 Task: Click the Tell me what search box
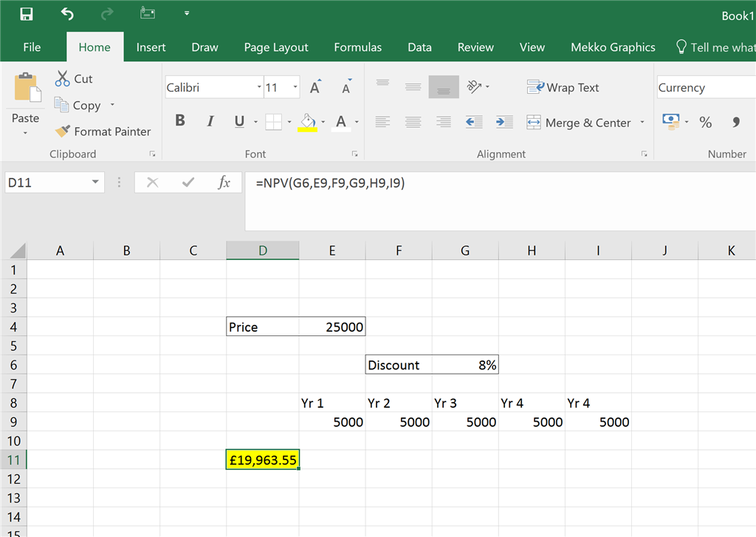[715, 47]
